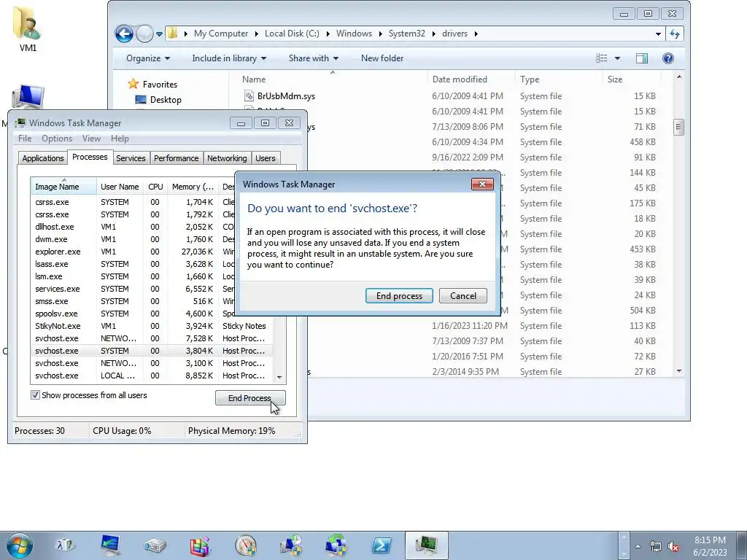The image size is (747, 560).
Task: Toggle Show processes from all users
Action: (35, 395)
